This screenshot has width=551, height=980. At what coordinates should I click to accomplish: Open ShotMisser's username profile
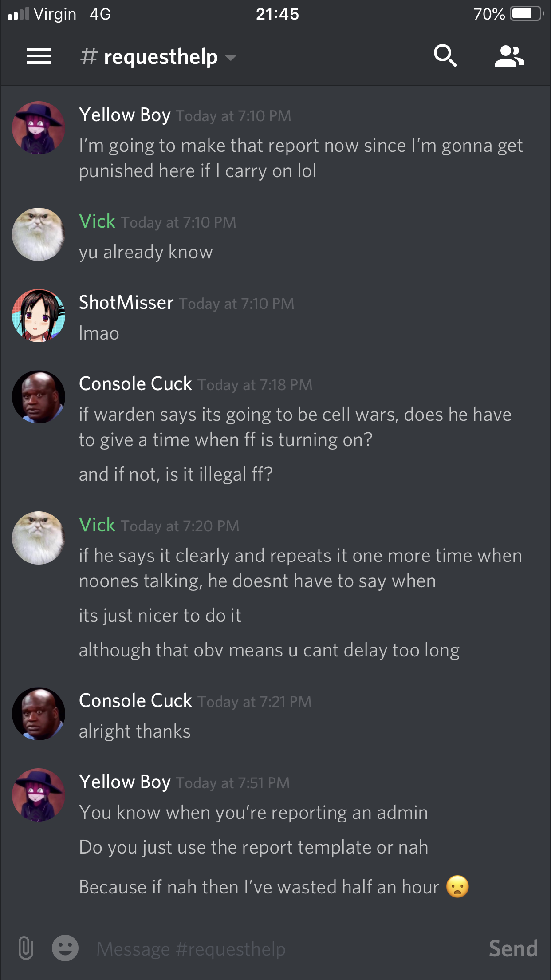(x=126, y=302)
